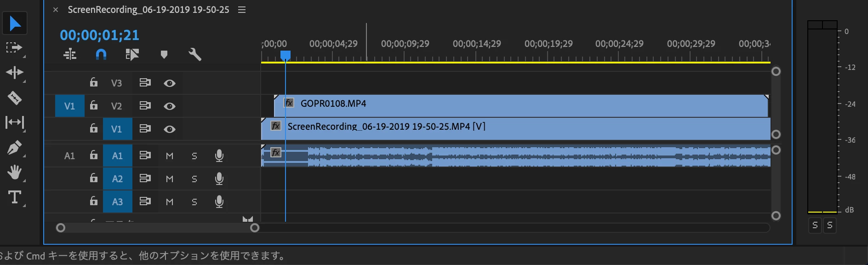Select the Ripple Edit tool
Viewport: 868px width, 265px height.
[14, 73]
